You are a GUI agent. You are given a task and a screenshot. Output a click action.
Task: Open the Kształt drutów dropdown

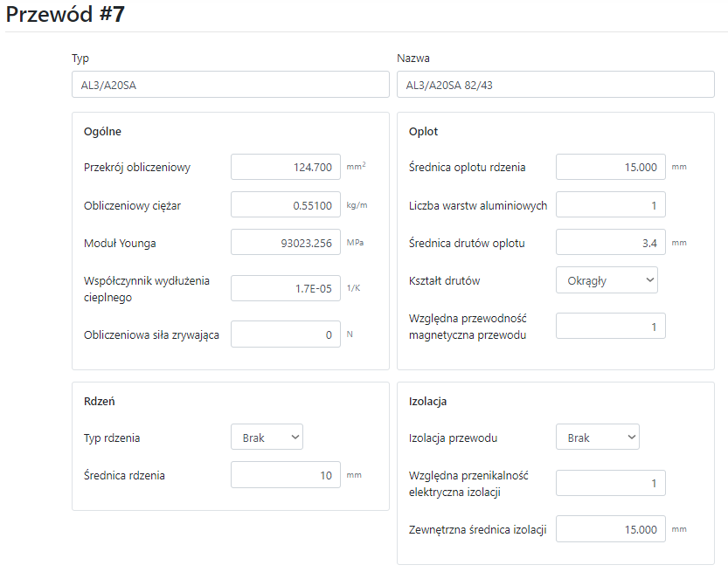coord(607,280)
